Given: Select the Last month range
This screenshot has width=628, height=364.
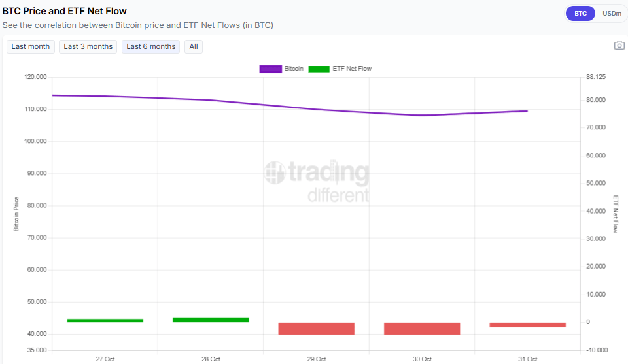Looking at the screenshot, I should pyautogui.click(x=31, y=46).
